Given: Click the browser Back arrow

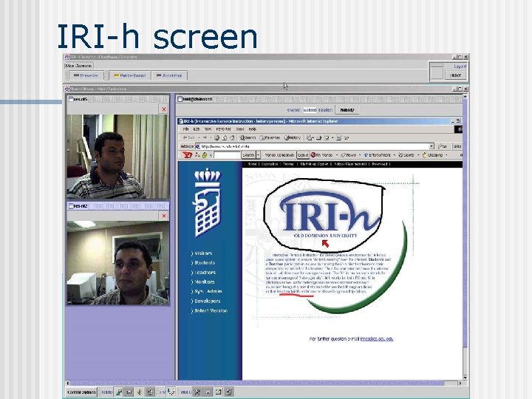Looking at the screenshot, I should [x=188, y=137].
